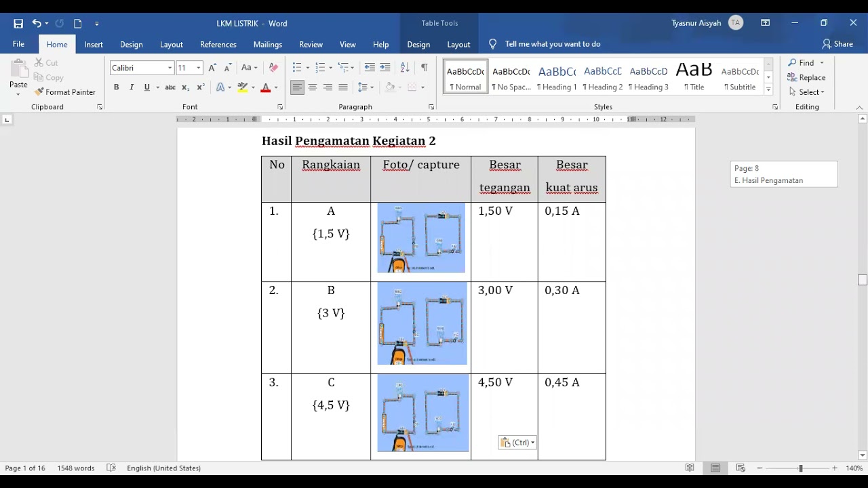This screenshot has width=868, height=488.
Task: Clear all formatting
Action: [x=273, y=68]
